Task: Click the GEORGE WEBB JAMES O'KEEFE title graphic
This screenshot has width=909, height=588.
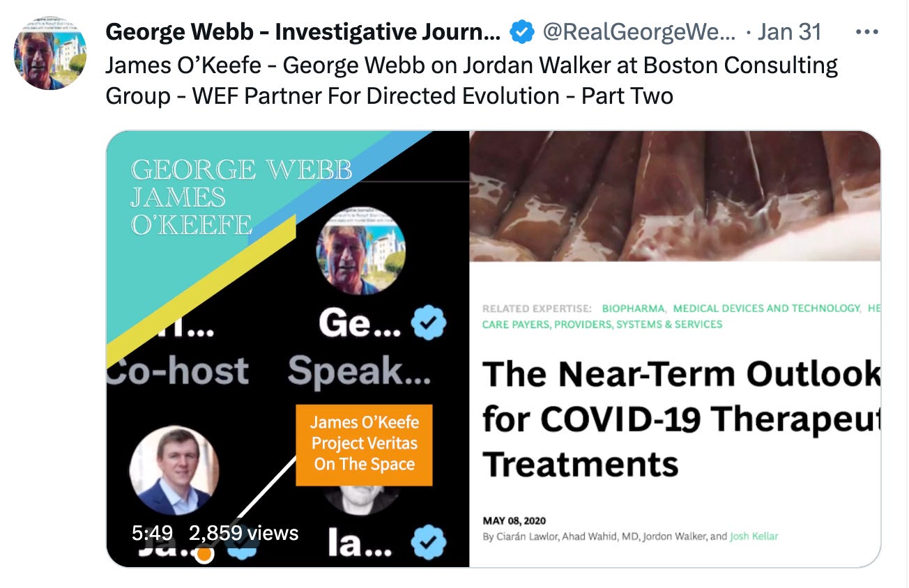Action: coord(241,197)
